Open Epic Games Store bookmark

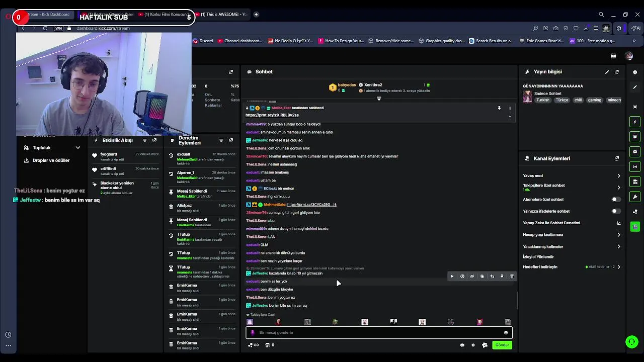point(541,41)
